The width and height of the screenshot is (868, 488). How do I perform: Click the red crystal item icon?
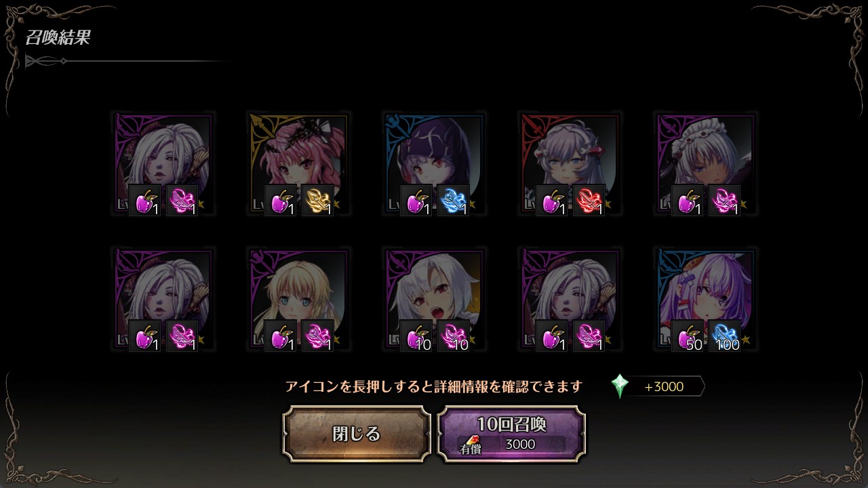(589, 201)
